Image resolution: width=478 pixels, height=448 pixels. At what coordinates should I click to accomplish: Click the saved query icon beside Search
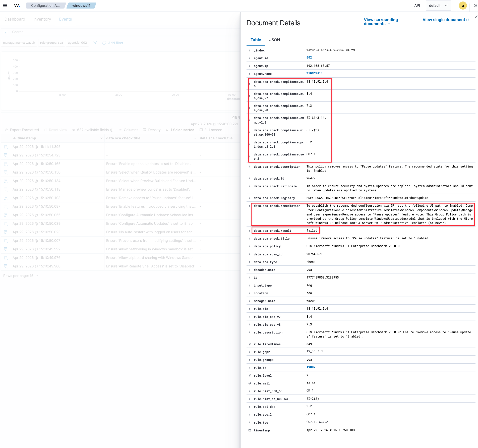click(6, 32)
